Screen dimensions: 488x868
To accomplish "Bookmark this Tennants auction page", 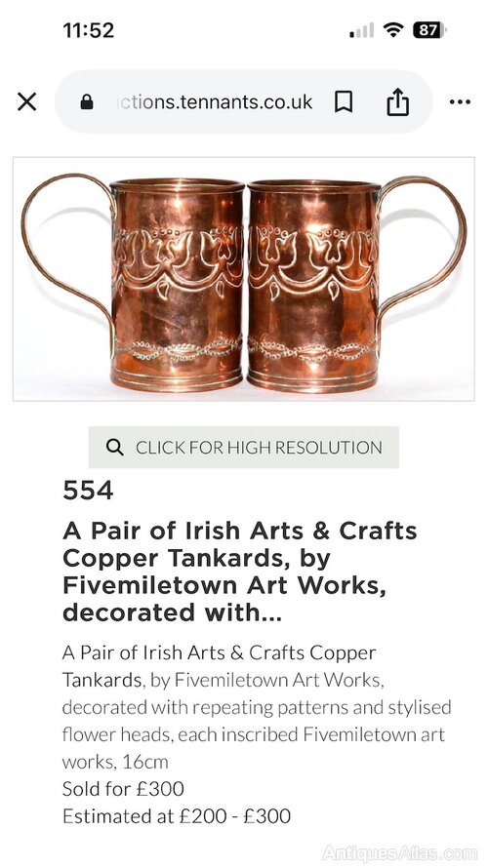I will click(x=344, y=101).
